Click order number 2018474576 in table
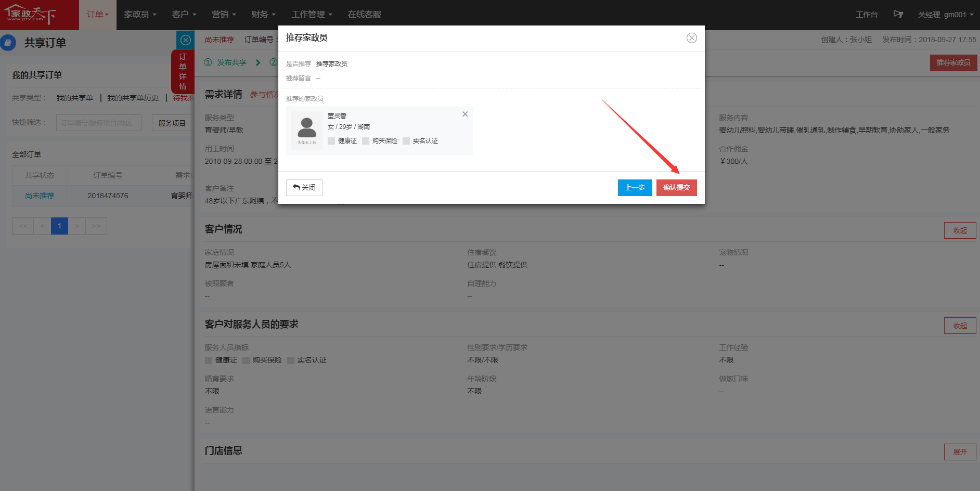980x491 pixels. (x=108, y=196)
